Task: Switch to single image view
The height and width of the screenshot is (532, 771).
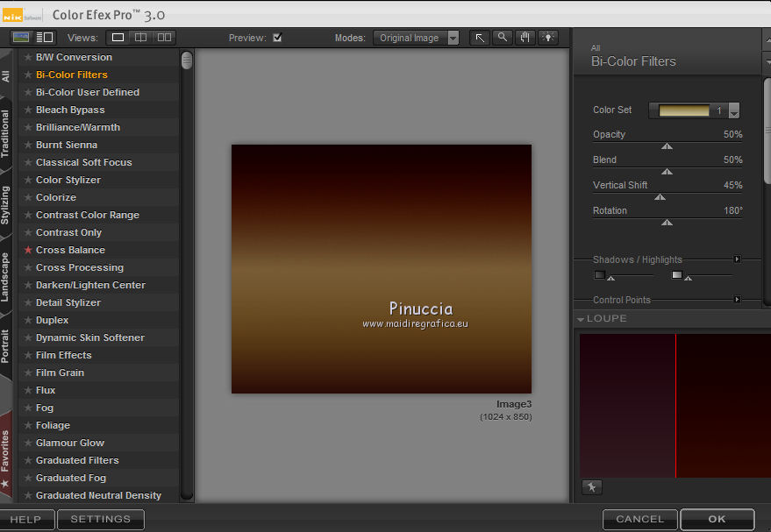Action: 118,38
